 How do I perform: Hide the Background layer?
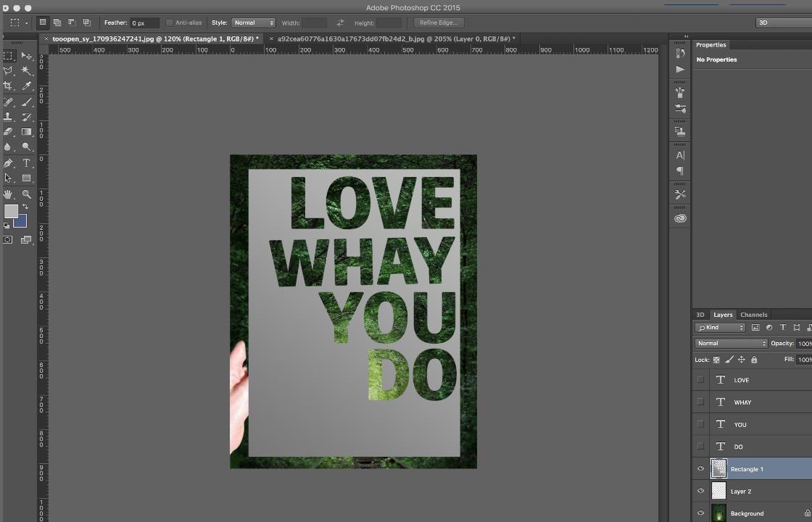tap(700, 513)
